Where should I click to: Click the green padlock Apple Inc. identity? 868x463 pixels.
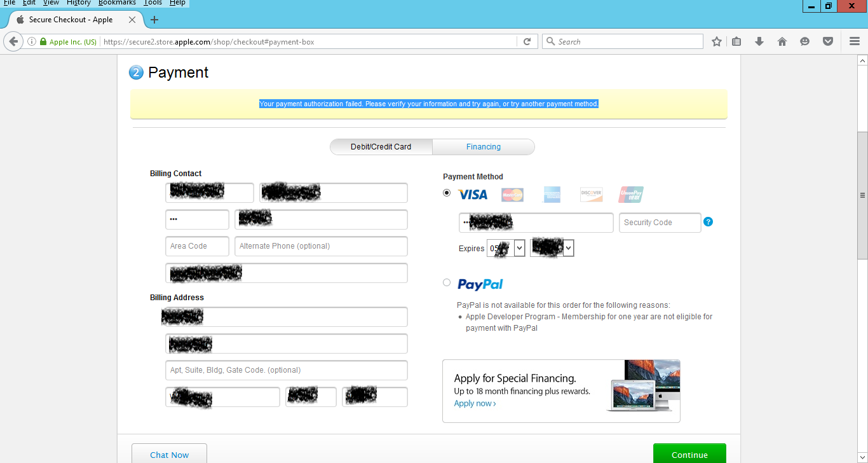(x=68, y=42)
